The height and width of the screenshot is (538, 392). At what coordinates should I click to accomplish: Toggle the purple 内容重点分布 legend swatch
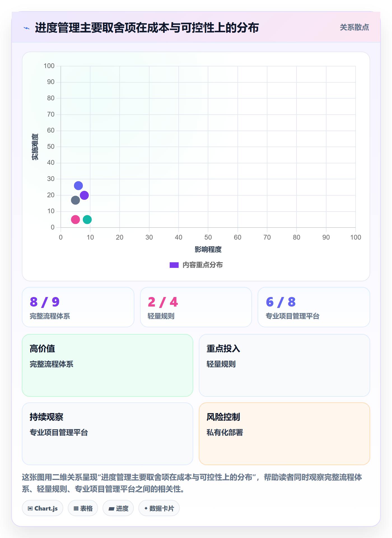click(x=174, y=265)
